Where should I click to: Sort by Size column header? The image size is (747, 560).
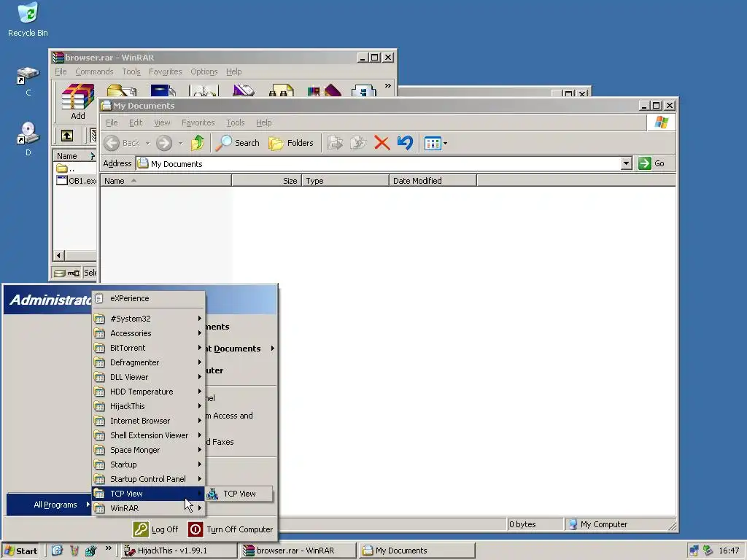click(x=267, y=181)
